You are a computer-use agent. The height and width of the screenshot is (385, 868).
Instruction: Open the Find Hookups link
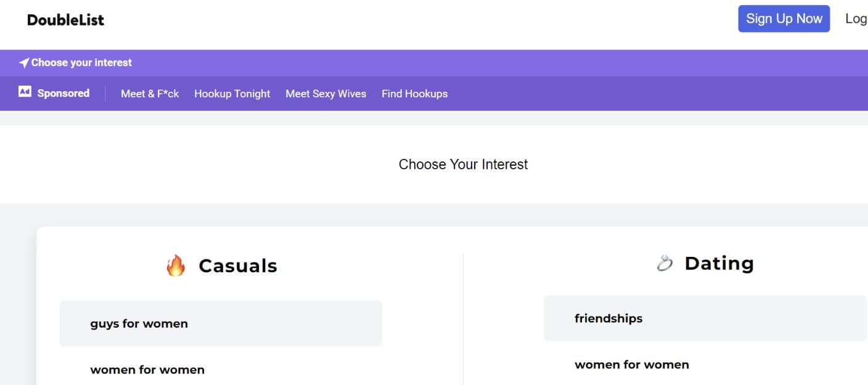414,94
